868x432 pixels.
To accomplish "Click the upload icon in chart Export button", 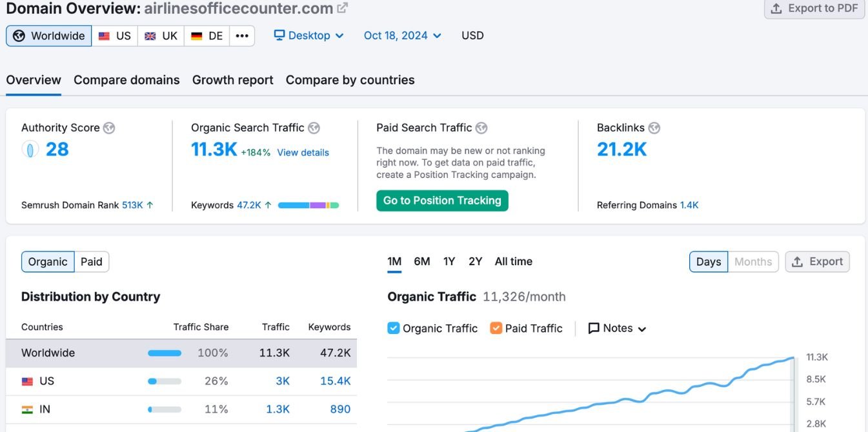I will pyautogui.click(x=798, y=262).
